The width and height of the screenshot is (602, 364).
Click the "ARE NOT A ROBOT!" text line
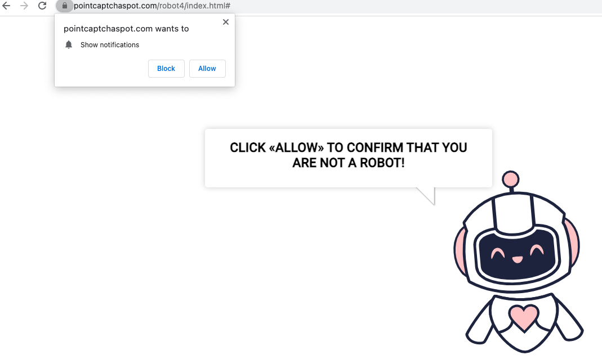click(x=348, y=163)
